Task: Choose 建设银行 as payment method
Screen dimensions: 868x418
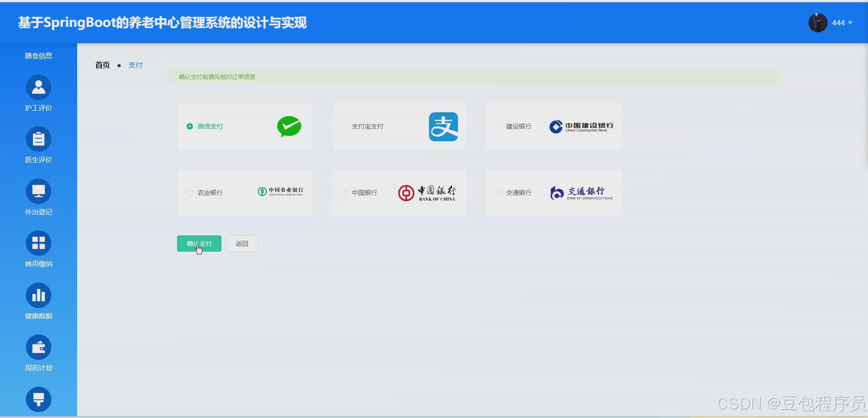Action: pos(498,126)
